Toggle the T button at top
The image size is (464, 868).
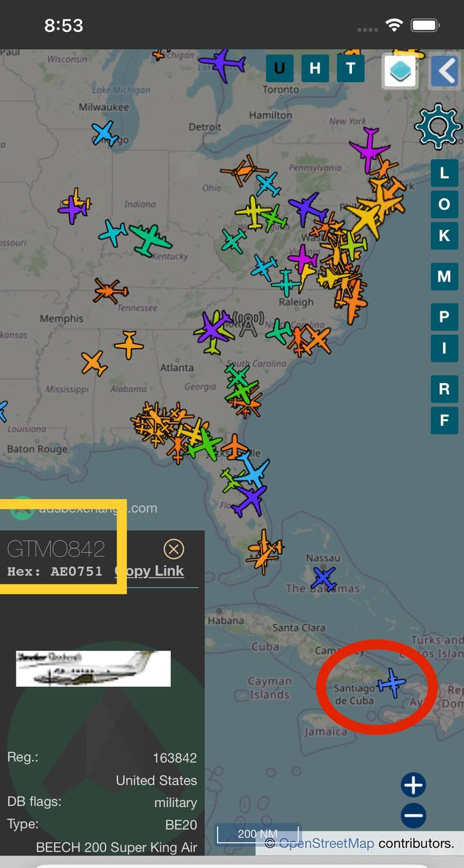pos(350,68)
